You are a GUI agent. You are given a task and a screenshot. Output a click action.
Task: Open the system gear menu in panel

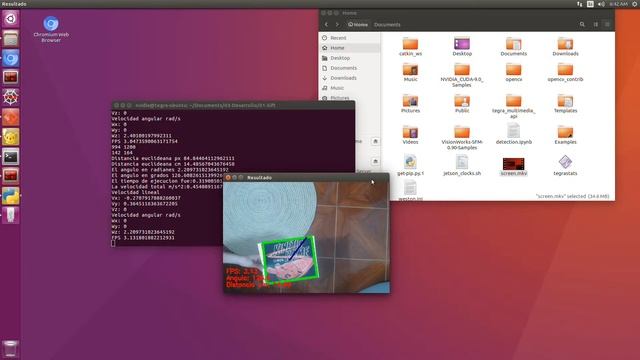(x=635, y=4)
